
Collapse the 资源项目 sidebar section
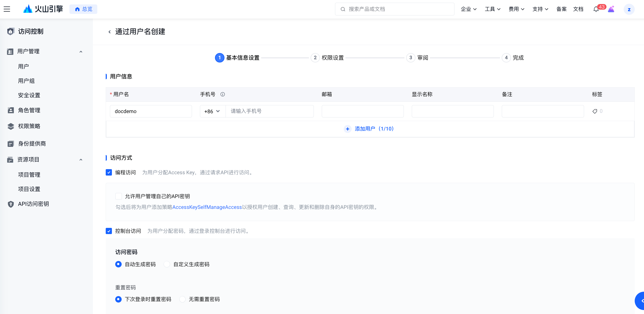pyautogui.click(x=80, y=159)
